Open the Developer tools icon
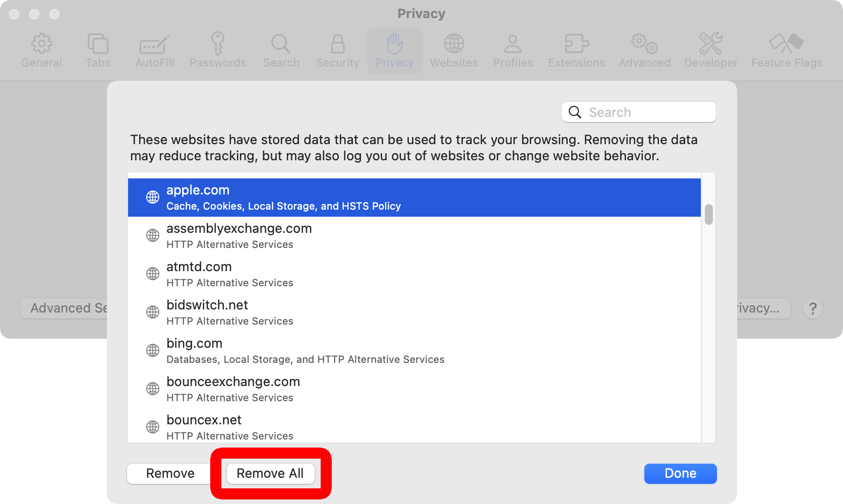 coord(710,44)
